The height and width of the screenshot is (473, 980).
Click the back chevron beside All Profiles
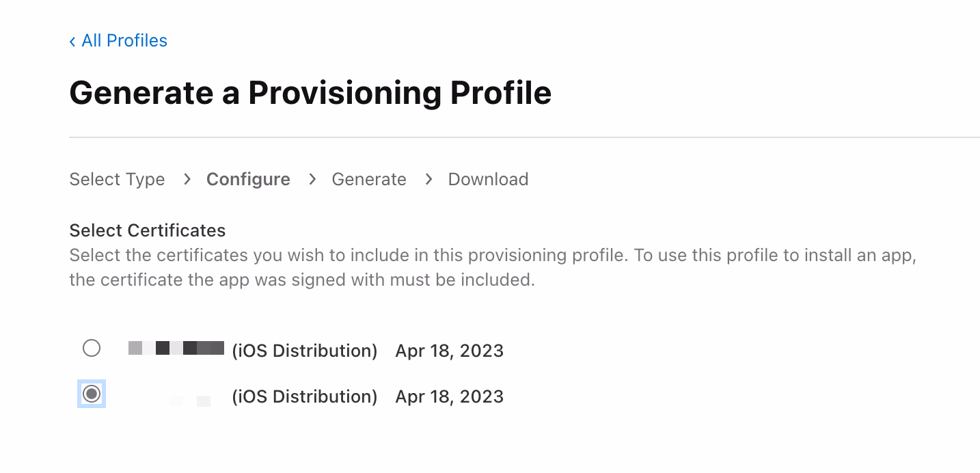(72, 42)
